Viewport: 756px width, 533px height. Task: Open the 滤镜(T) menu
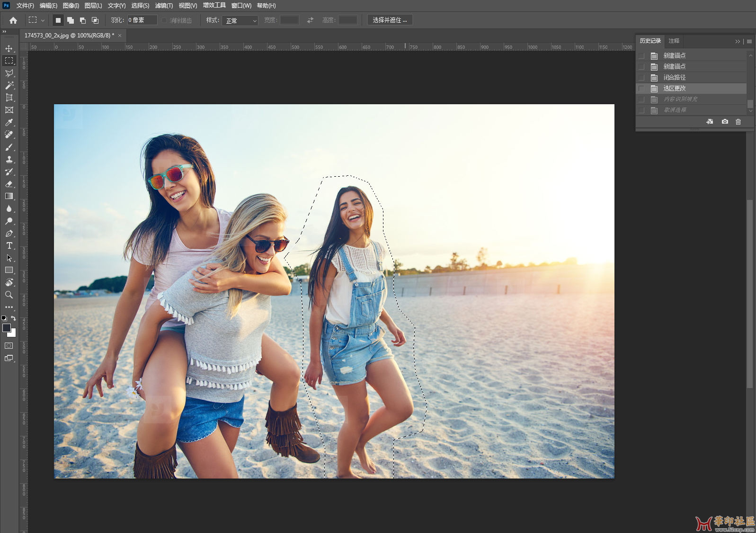coord(164,6)
